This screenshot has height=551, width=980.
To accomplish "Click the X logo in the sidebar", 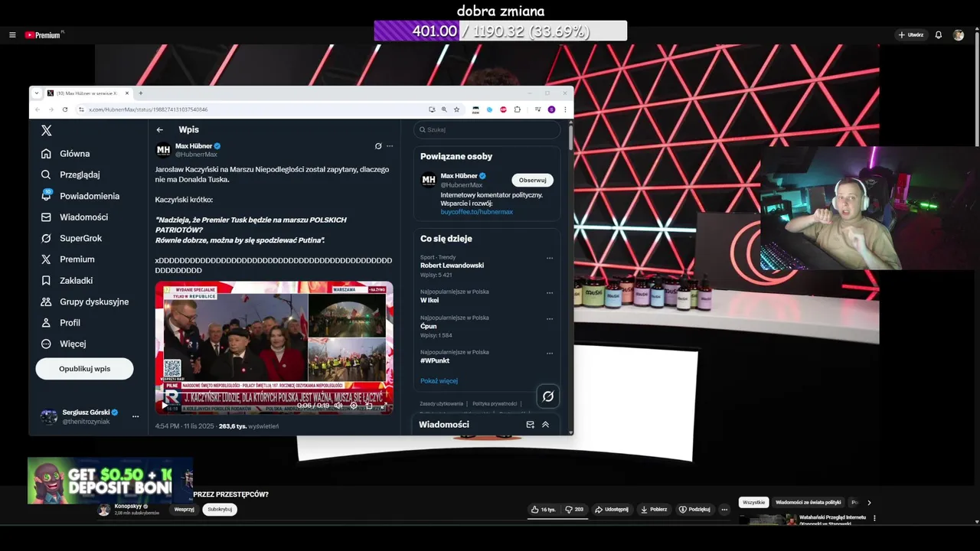I will [x=47, y=131].
